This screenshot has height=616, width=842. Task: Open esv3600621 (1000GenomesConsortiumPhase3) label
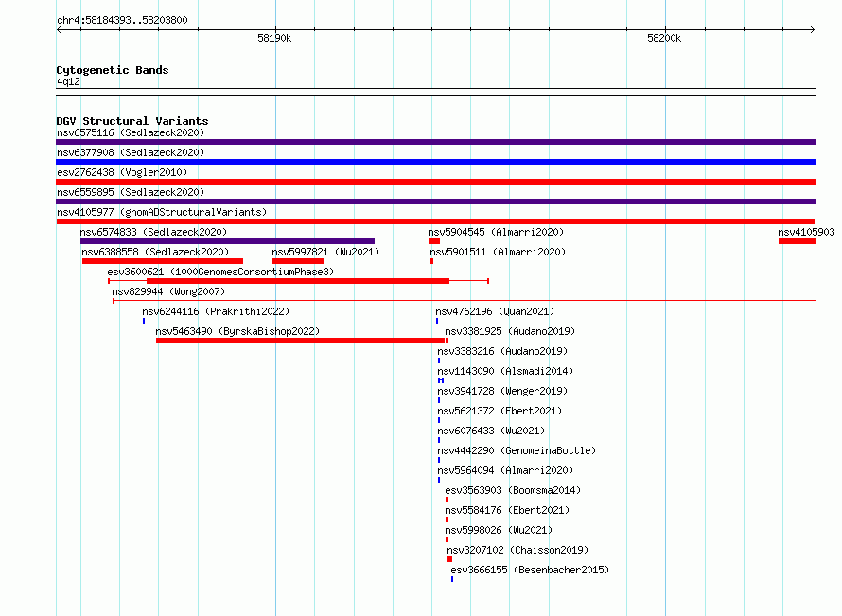[x=220, y=272]
